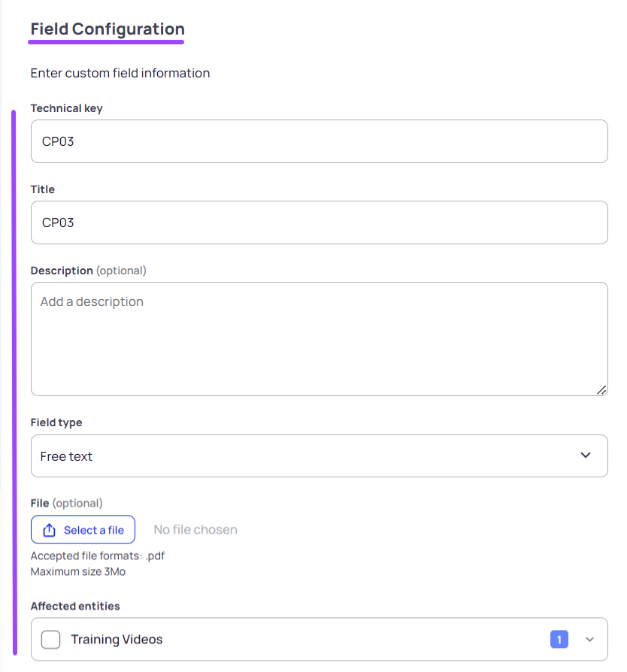Image resolution: width=627 pixels, height=672 pixels.
Task: Click the blue count badge showing 1
Action: pos(559,640)
